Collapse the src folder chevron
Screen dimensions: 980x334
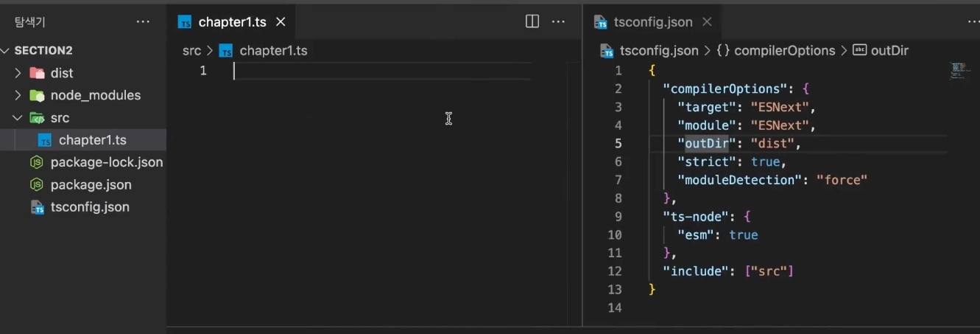click(18, 118)
